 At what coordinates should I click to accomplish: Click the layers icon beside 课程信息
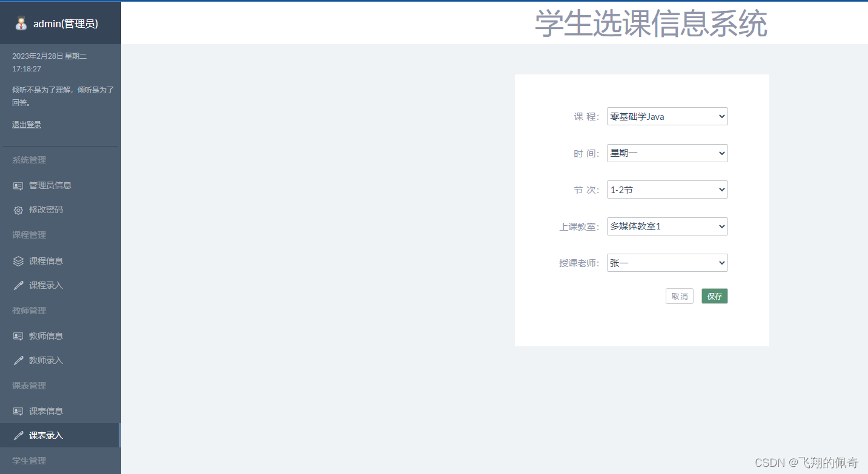(18, 261)
